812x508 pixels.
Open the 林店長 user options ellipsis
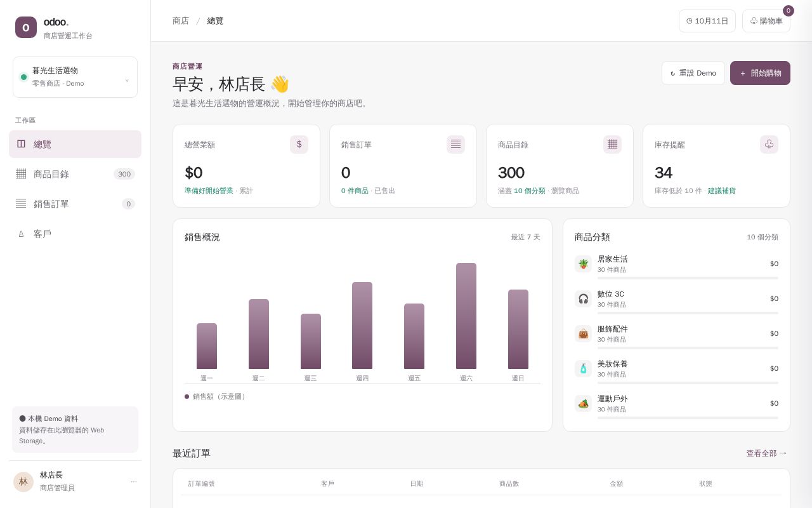(134, 482)
